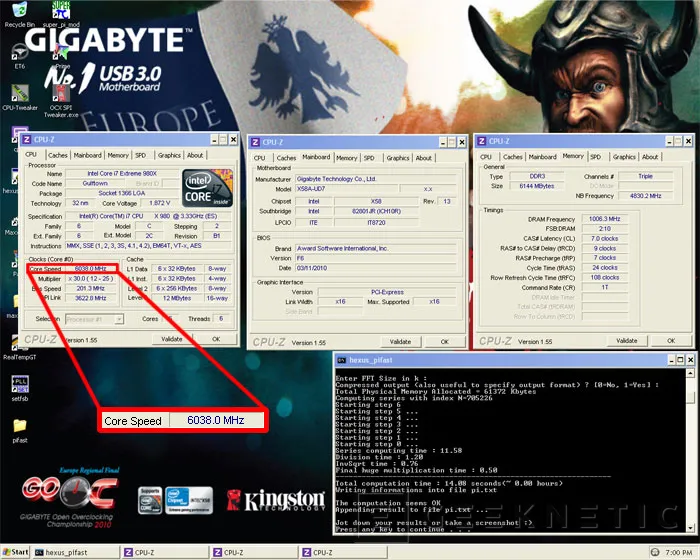Select the DRAM Frequency value 1006.3 MHz
The height and width of the screenshot is (560, 700).
click(605, 219)
